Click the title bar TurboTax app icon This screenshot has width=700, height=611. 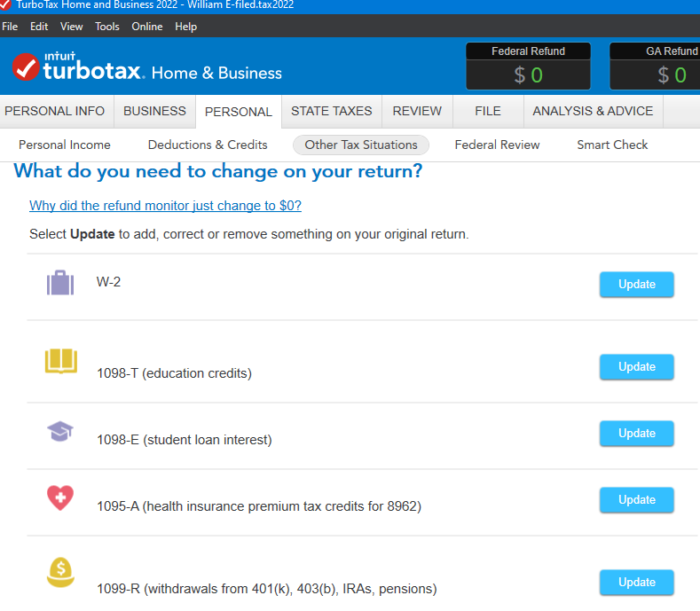[4, 5]
